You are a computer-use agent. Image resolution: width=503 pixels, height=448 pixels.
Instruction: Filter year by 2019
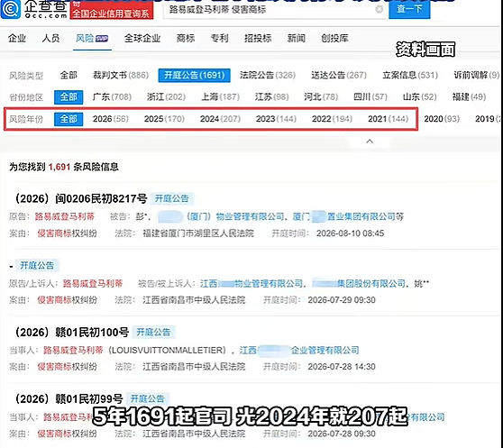(x=488, y=119)
